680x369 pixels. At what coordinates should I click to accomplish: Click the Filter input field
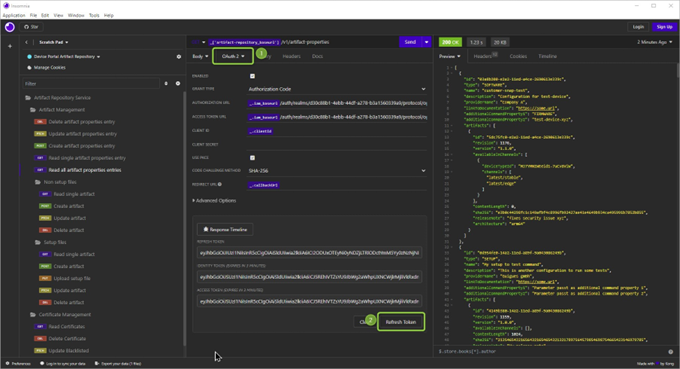(91, 83)
